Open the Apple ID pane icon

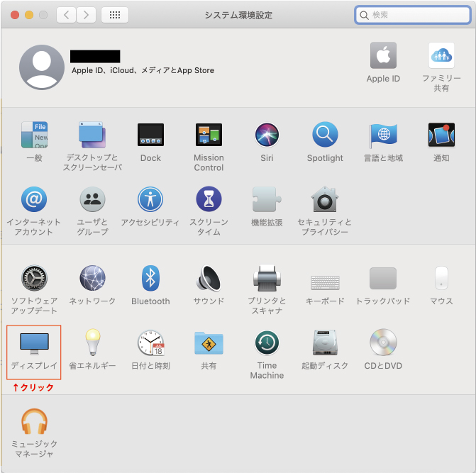click(x=383, y=55)
